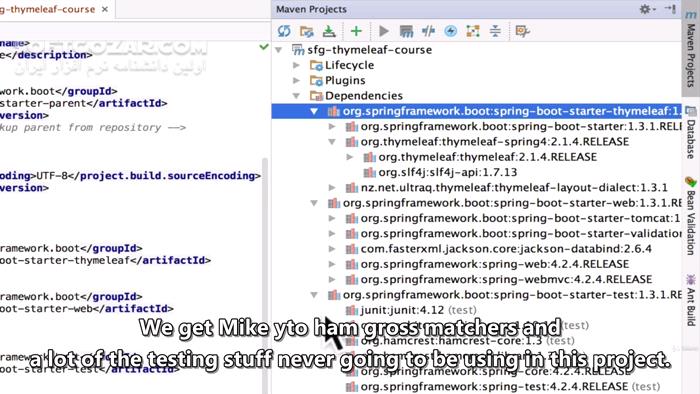The height and width of the screenshot is (394, 700).
Task: Click the Plugins folder icon
Action: pos(316,81)
